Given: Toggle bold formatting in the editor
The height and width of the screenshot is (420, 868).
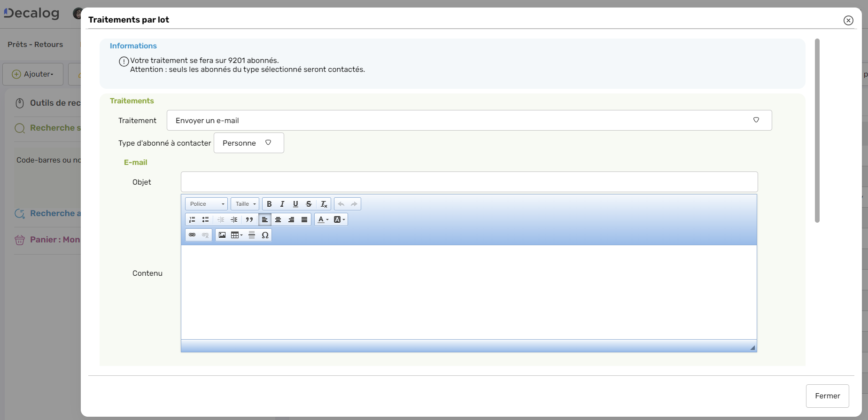Looking at the screenshot, I should [x=269, y=204].
